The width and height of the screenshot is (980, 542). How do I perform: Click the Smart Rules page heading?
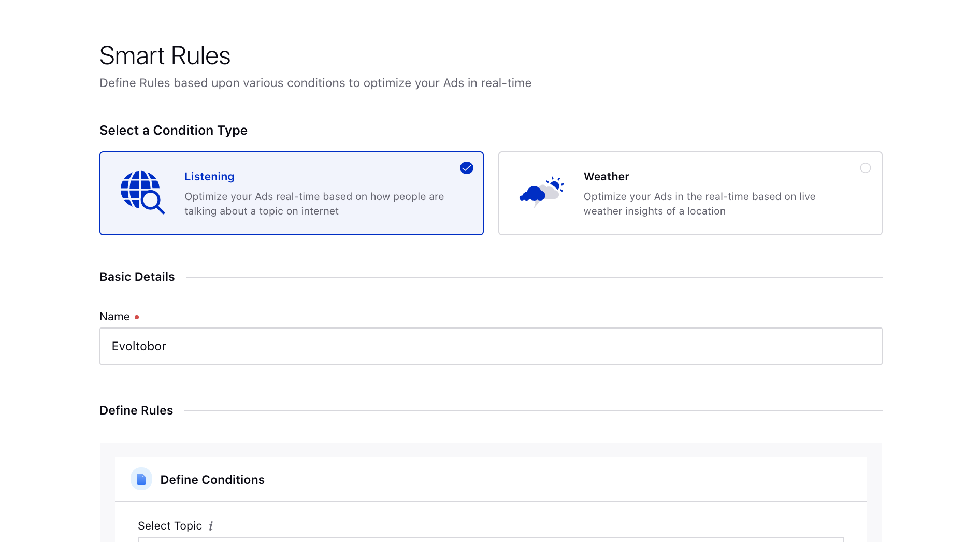coord(165,55)
